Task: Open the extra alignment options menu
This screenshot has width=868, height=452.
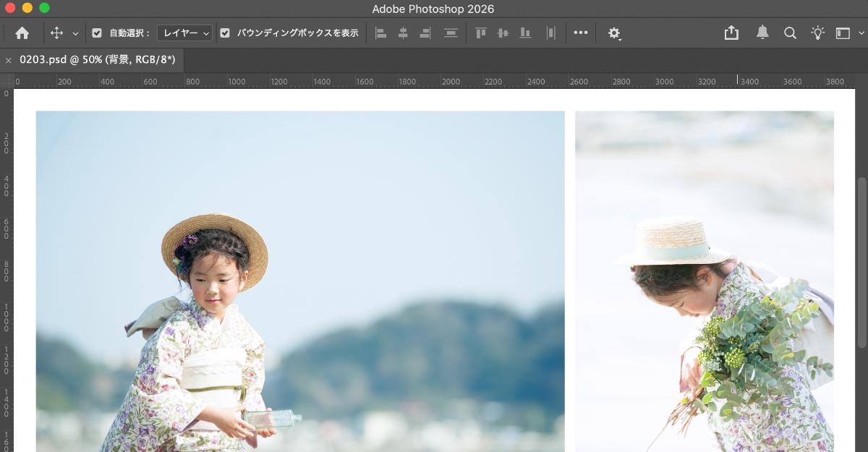Action: [580, 33]
